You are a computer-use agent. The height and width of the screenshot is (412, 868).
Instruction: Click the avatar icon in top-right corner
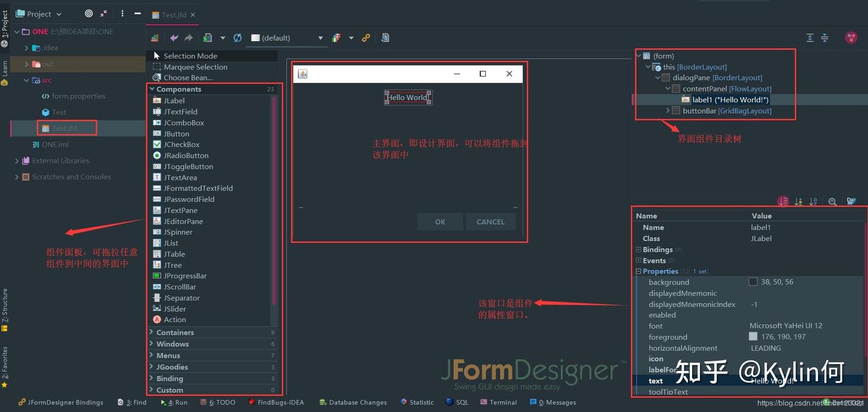point(851,37)
